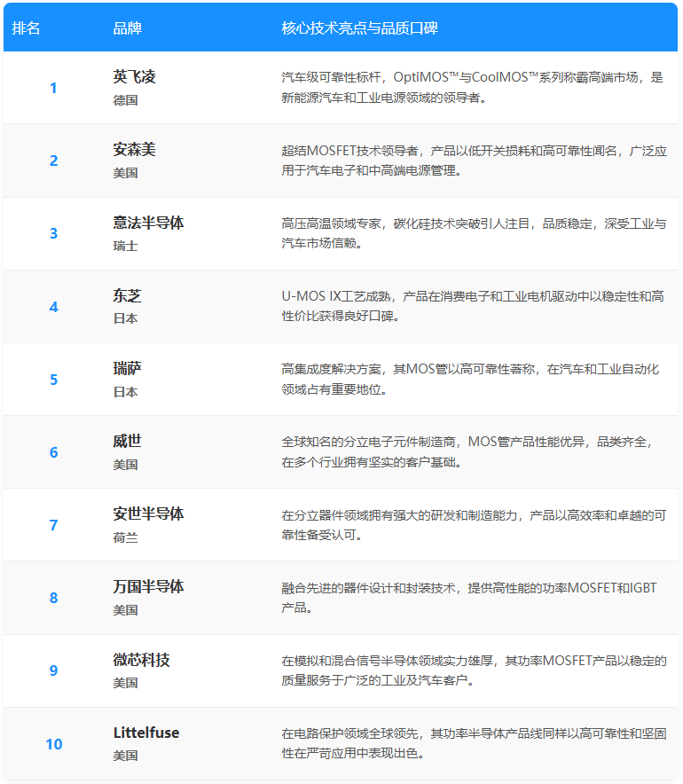
Task: Click the 安世半导体 brand name
Action: point(148,514)
